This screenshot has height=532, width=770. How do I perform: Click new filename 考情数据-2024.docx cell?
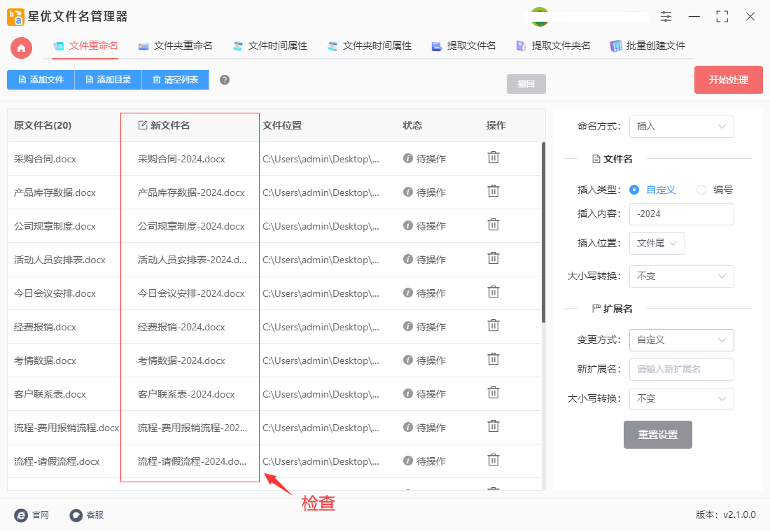point(181,361)
